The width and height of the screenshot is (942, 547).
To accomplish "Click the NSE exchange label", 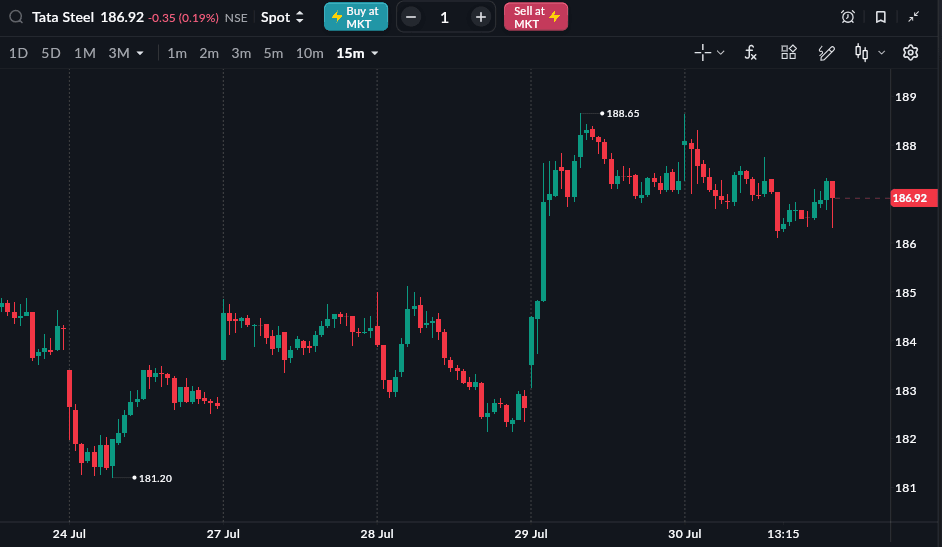I will tap(236, 18).
